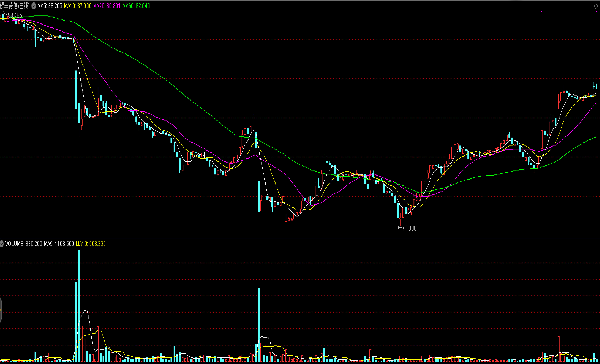Screen dimensions: 600x364
Task: Click the grey diamond icon at top right
Action: pyautogui.click(x=596, y=6)
